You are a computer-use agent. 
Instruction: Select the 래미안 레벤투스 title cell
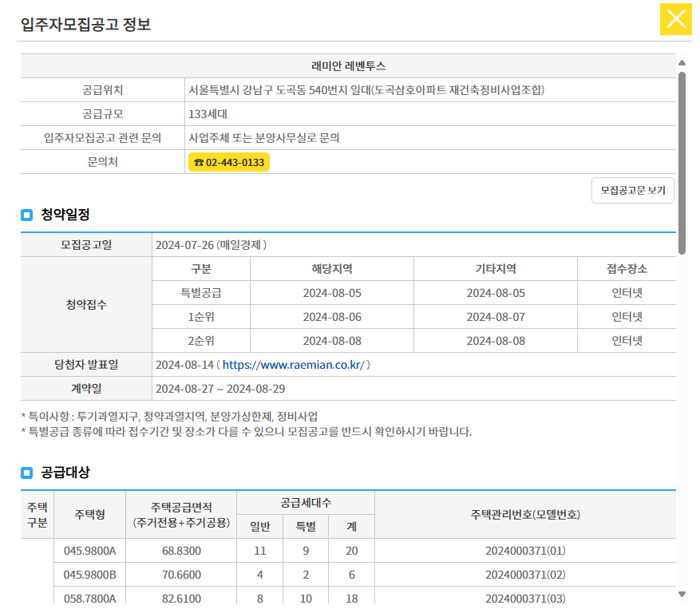pos(348,66)
